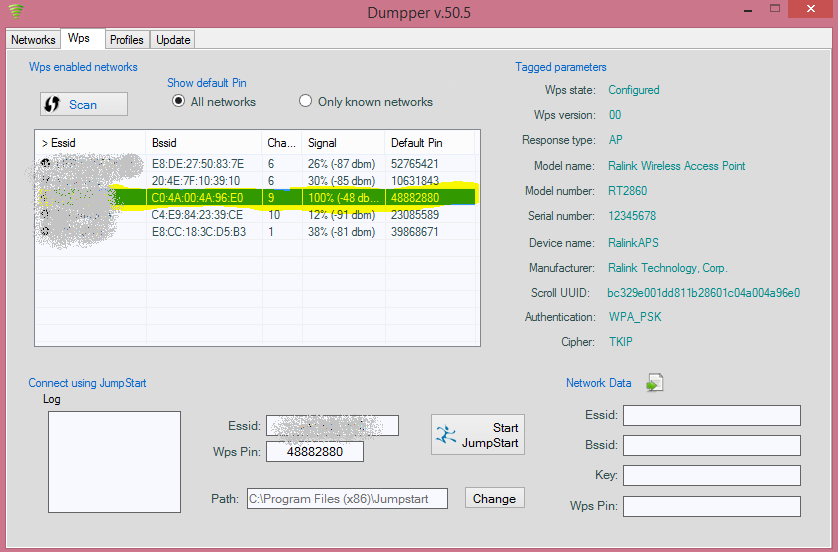This screenshot has width=838, height=552.
Task: Open the Profiles tab
Action: 127,40
